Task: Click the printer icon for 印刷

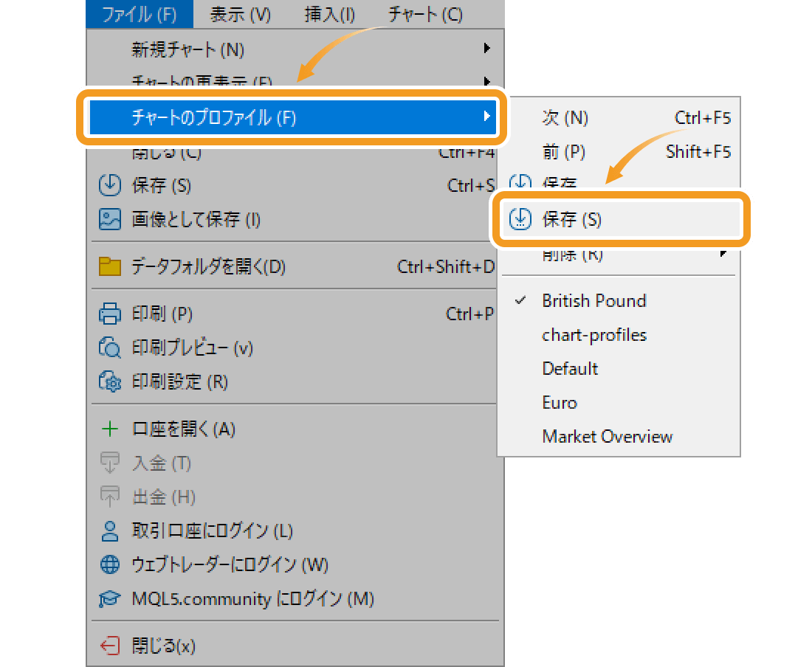Action: [110, 314]
